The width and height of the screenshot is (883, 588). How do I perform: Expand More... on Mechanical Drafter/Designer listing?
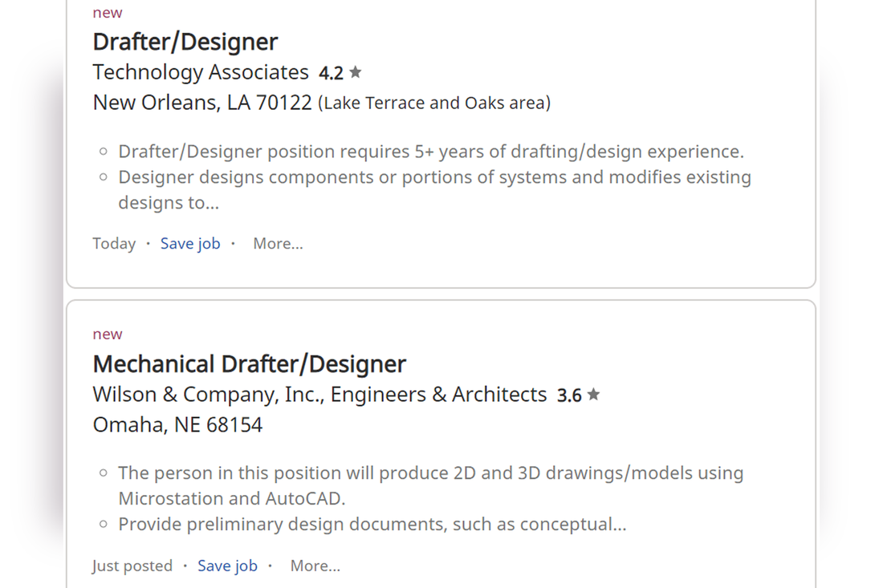click(315, 566)
